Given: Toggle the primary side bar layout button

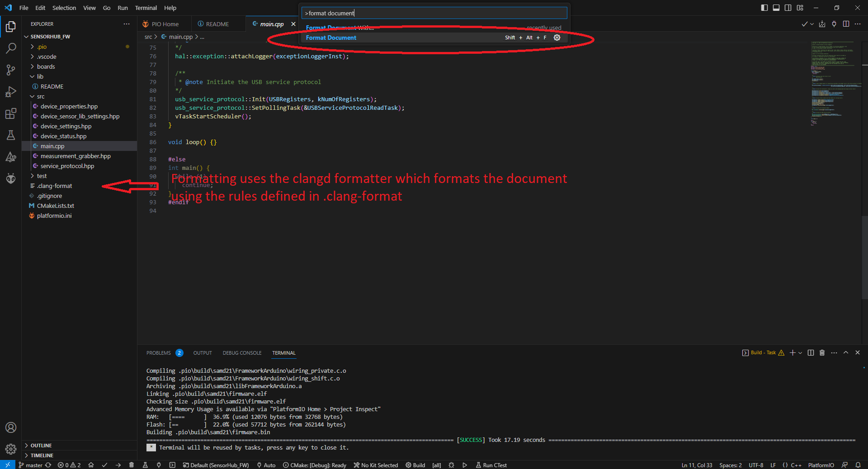Looking at the screenshot, I should click(x=764, y=8).
